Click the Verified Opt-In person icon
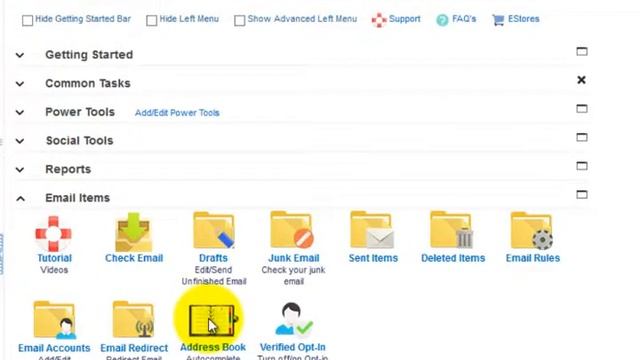This screenshot has width=640, height=360. (293, 319)
